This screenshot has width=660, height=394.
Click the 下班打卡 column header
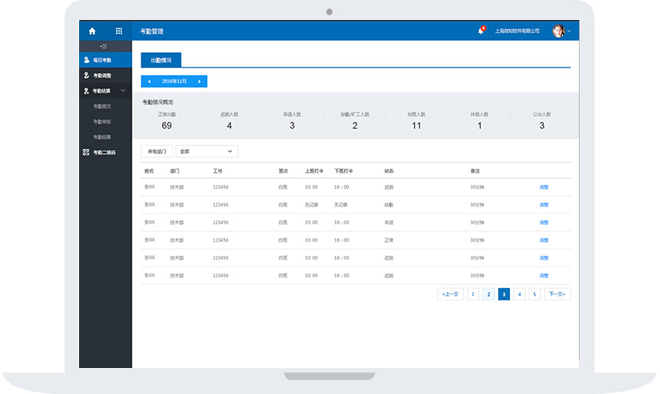click(x=343, y=171)
